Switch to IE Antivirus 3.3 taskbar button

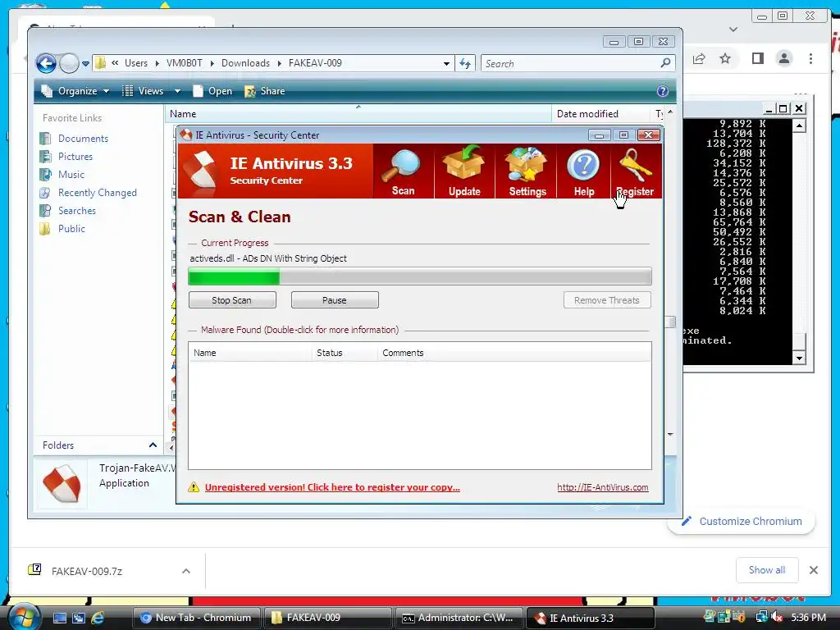(590, 618)
